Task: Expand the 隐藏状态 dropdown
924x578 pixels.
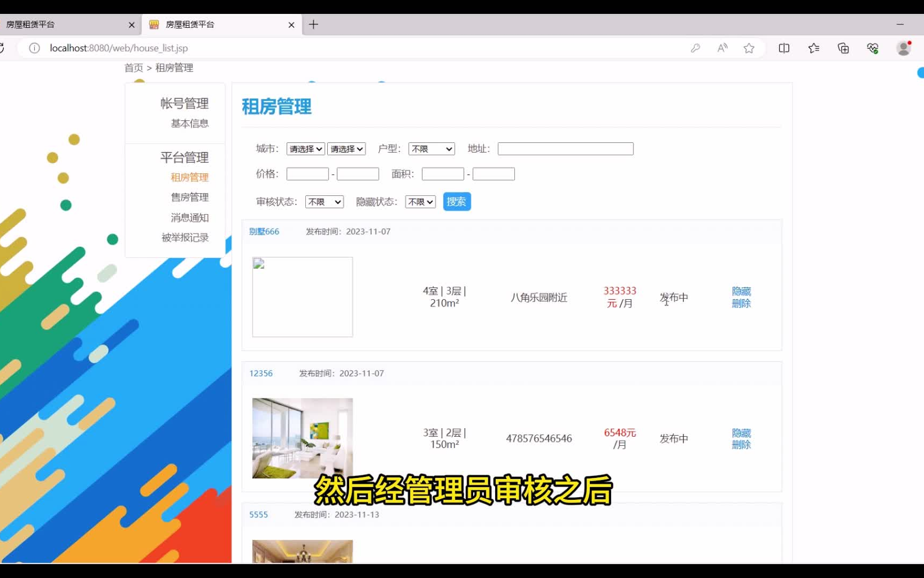Action: pyautogui.click(x=420, y=202)
